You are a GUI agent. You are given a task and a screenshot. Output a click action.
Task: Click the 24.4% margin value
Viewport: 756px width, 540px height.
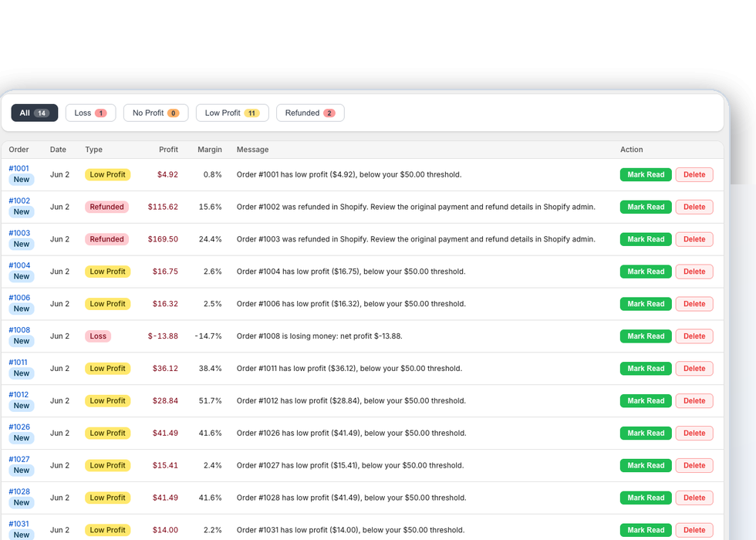(210, 239)
